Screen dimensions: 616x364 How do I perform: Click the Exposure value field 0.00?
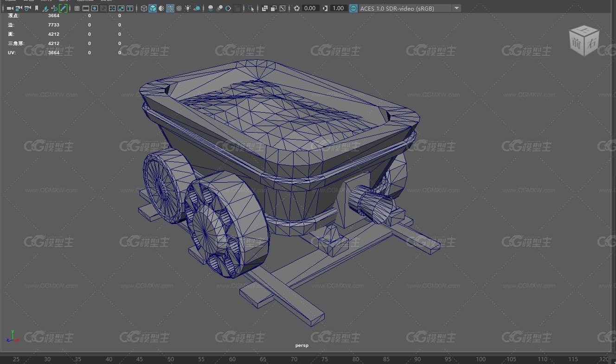pyautogui.click(x=310, y=8)
